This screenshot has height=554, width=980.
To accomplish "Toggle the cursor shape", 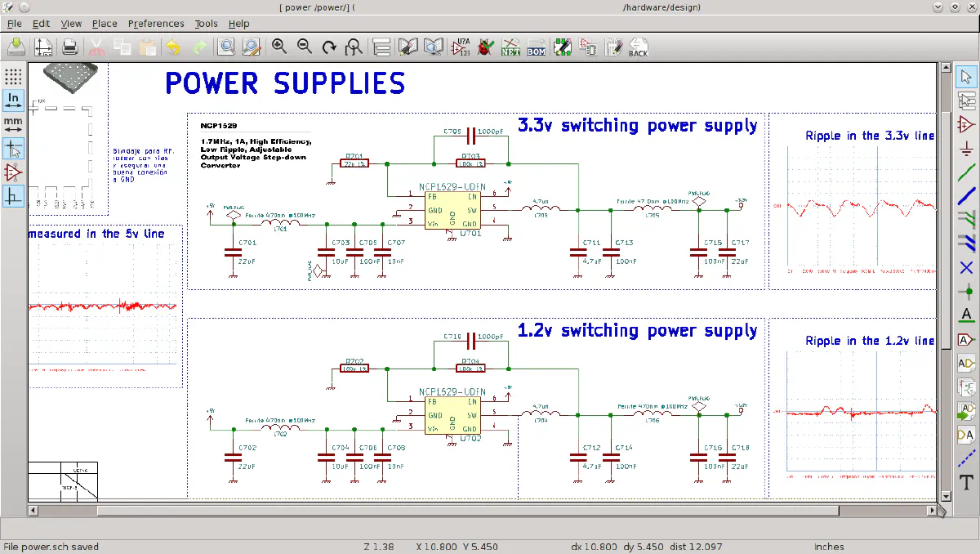I will pyautogui.click(x=13, y=149).
